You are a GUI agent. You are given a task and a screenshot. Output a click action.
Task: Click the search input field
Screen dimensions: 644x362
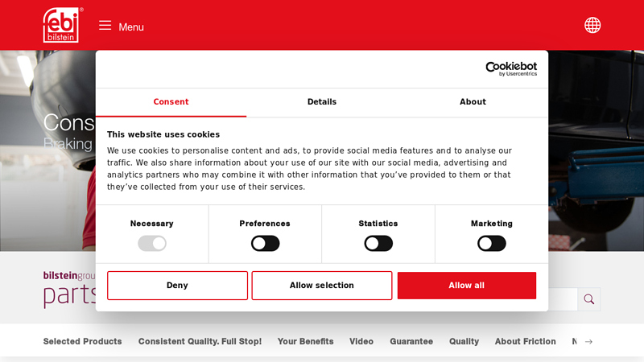click(x=562, y=299)
